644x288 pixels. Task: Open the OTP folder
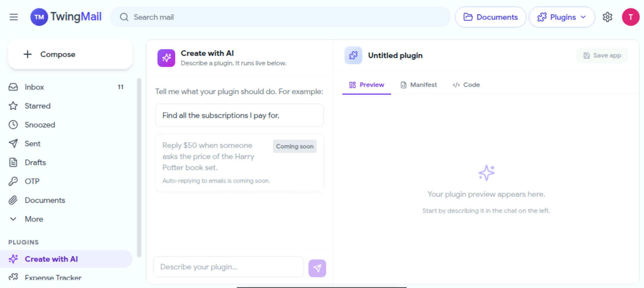click(66, 181)
